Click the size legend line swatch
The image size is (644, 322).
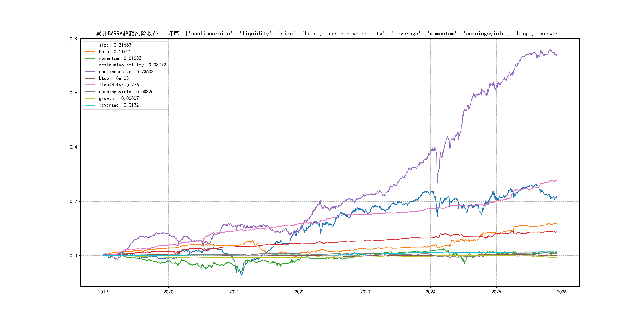90,45
